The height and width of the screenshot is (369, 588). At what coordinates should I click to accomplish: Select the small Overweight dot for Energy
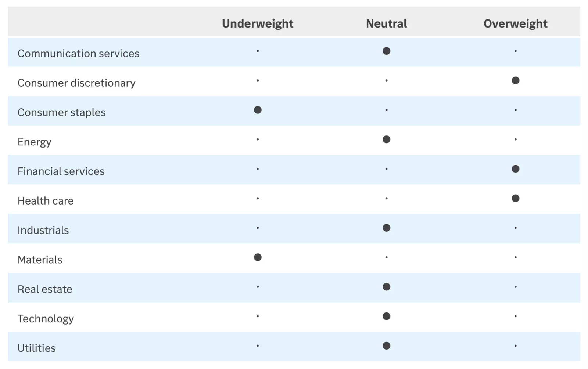tap(515, 140)
